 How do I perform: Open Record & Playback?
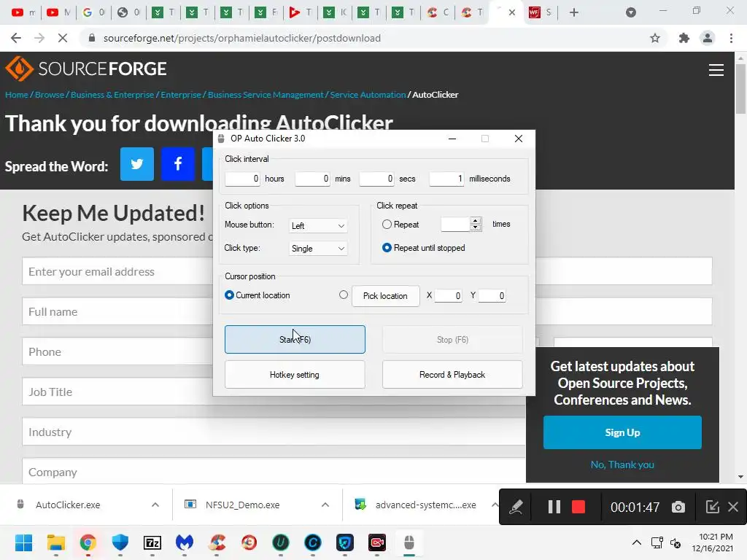tap(452, 375)
